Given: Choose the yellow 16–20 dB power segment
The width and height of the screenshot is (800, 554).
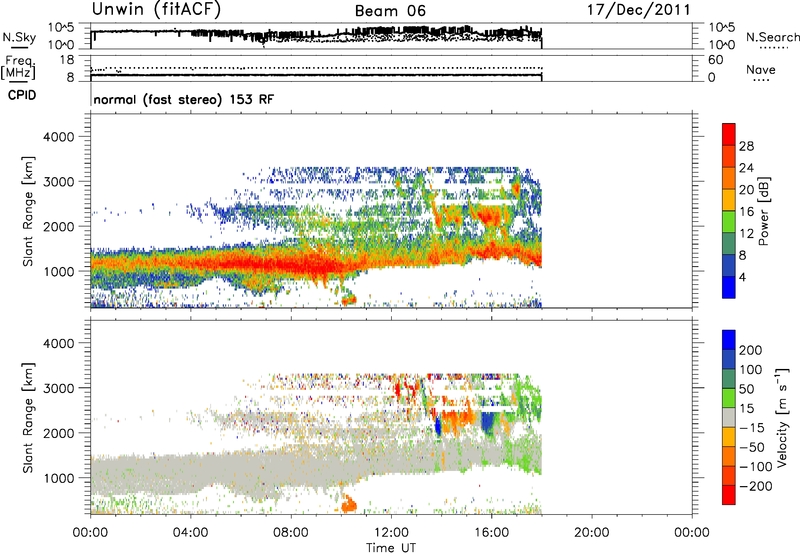Looking at the screenshot, I should (x=729, y=199).
